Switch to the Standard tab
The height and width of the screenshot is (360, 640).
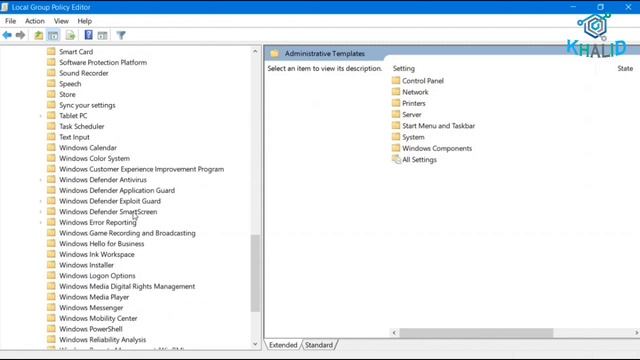[319, 345]
